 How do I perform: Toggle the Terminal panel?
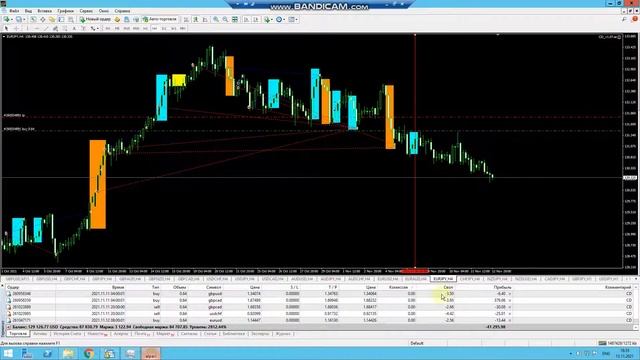click(x=61, y=19)
